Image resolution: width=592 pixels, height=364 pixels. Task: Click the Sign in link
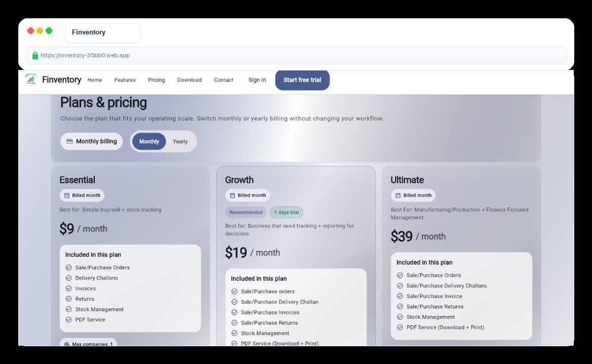(x=257, y=80)
